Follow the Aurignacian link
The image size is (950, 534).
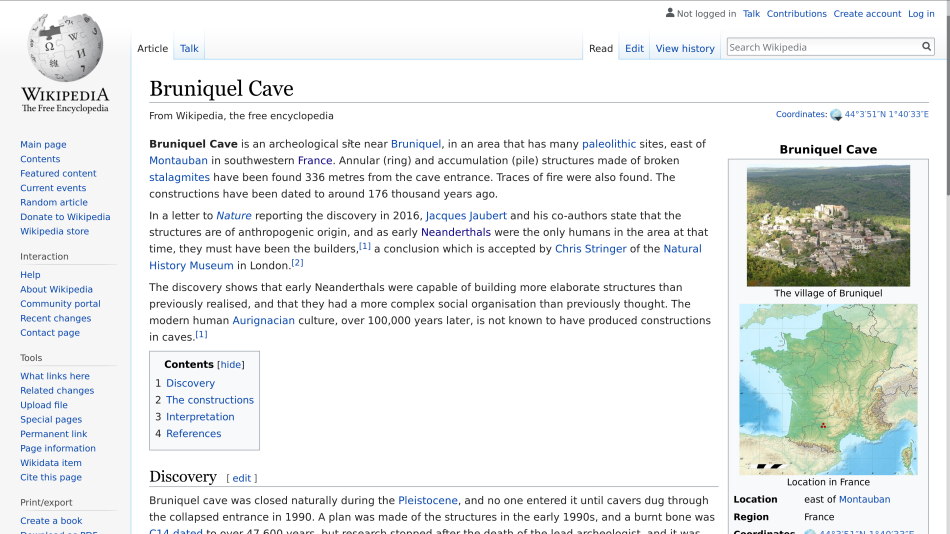click(264, 321)
